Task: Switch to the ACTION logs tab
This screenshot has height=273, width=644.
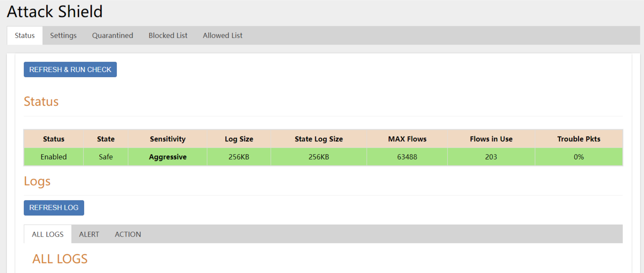Action: pyautogui.click(x=128, y=234)
